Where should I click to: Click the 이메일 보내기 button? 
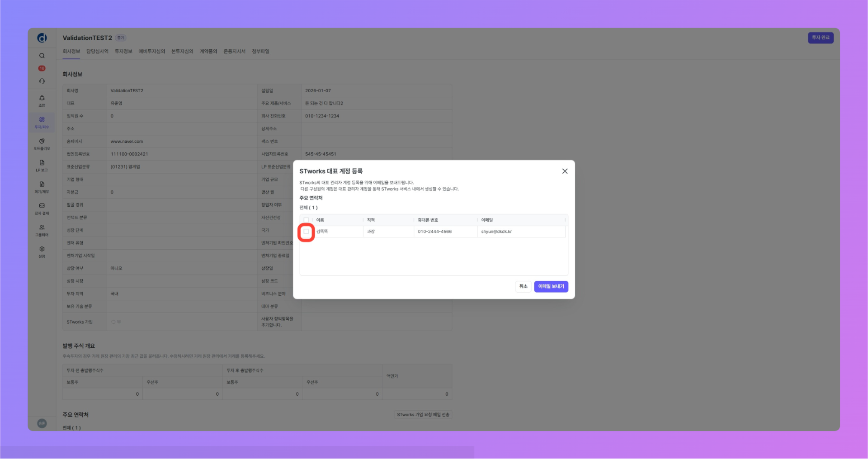click(x=551, y=286)
